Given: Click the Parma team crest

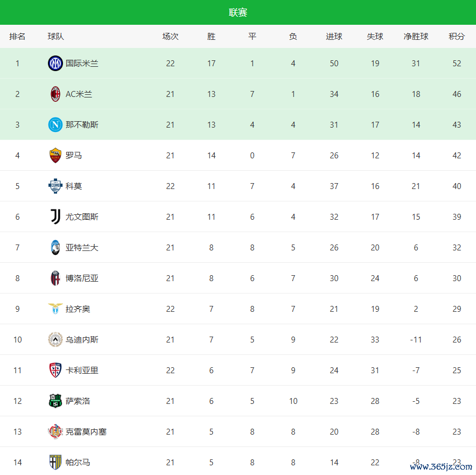Looking at the screenshot, I should click(55, 463).
